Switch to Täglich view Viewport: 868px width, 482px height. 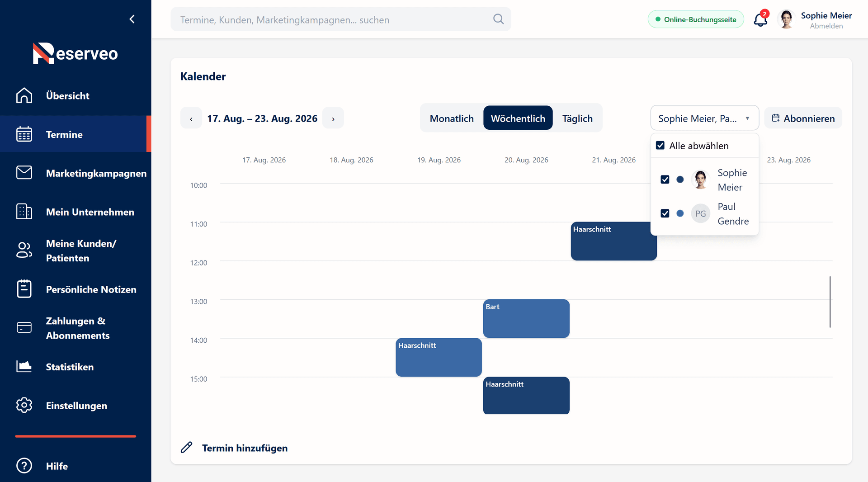click(577, 118)
